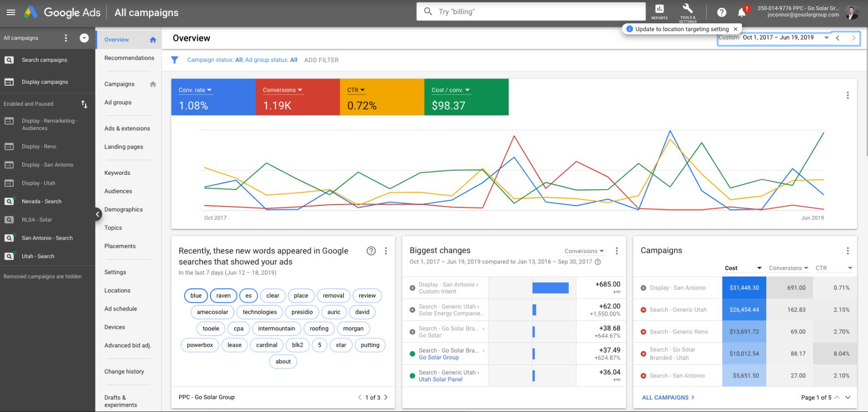Screen dimensions: 868x412
Task: Change the Cost column dropdown
Action: coord(743,268)
